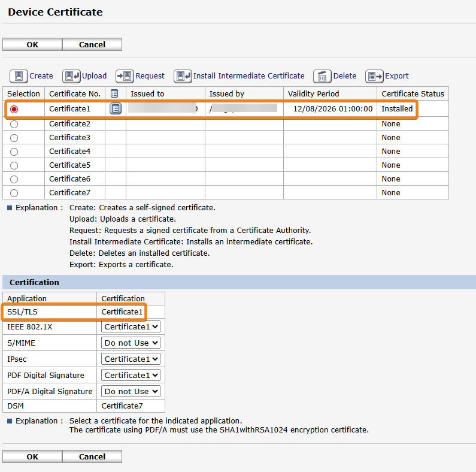Open details icon for Certificate1

click(x=116, y=108)
